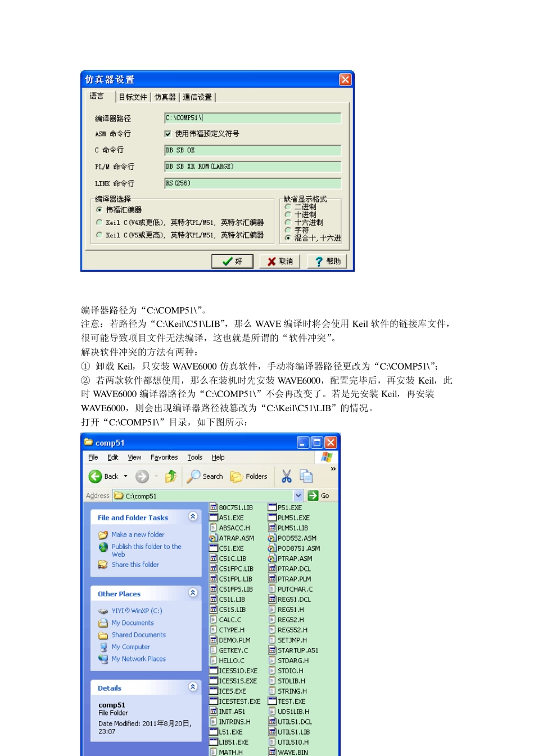Click the 帮助 help button
Screen dimensions: 534x756
click(x=328, y=261)
